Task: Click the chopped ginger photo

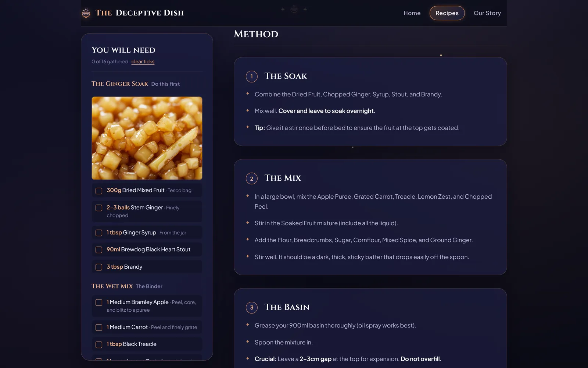Action: click(x=147, y=138)
